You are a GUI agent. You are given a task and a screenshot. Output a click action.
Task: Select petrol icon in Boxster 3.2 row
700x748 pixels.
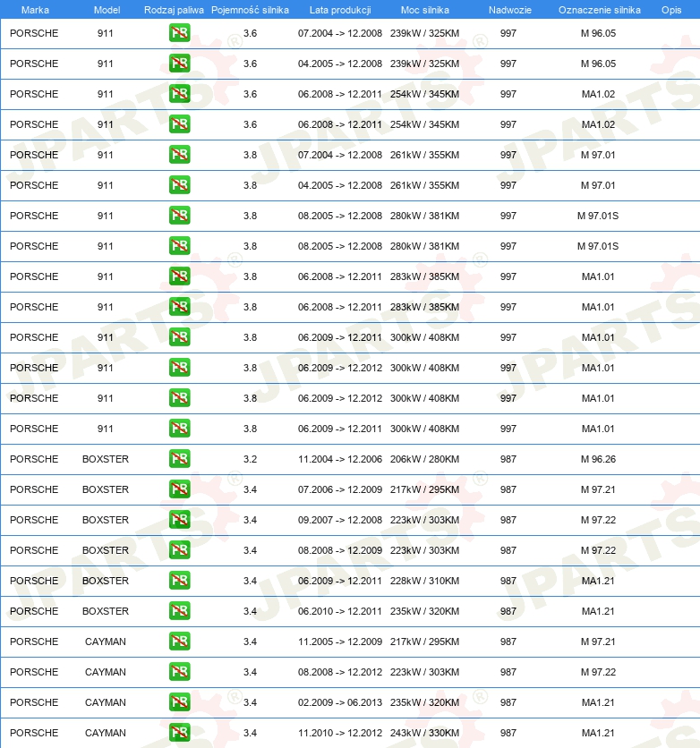tap(179, 459)
